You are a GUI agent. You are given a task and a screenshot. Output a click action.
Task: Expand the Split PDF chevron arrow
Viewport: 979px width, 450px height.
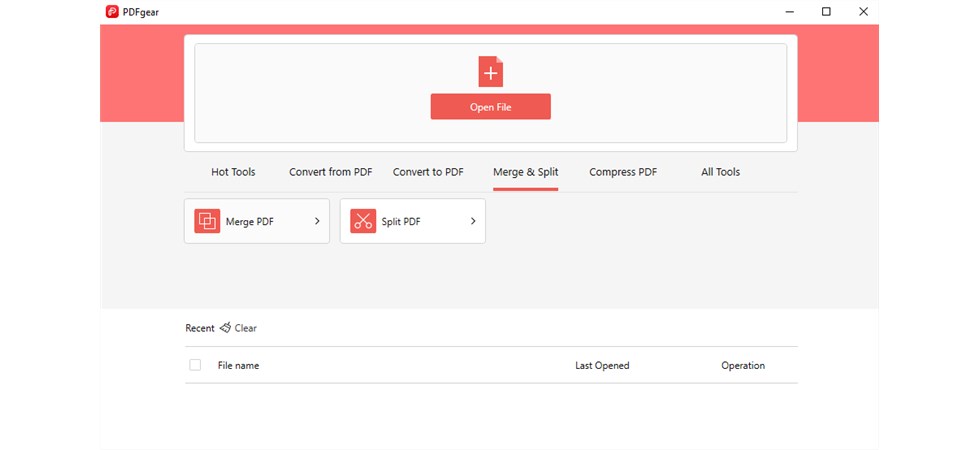(473, 221)
